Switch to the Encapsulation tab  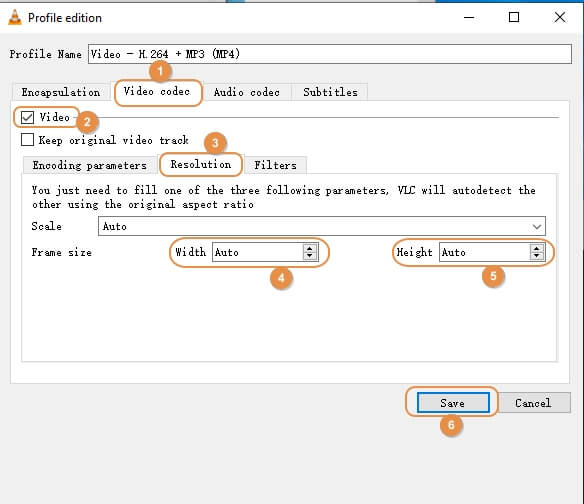click(61, 92)
